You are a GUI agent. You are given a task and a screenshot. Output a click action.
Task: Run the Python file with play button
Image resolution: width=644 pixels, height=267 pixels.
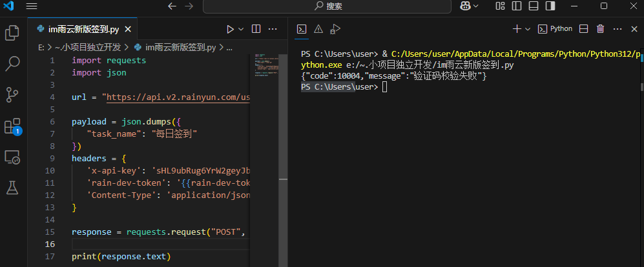pos(230,29)
